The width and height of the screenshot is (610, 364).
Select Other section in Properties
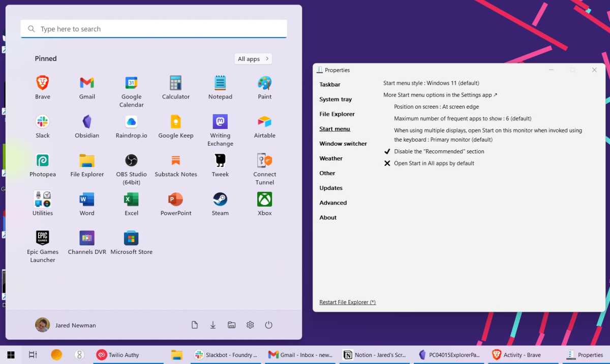[x=327, y=173]
